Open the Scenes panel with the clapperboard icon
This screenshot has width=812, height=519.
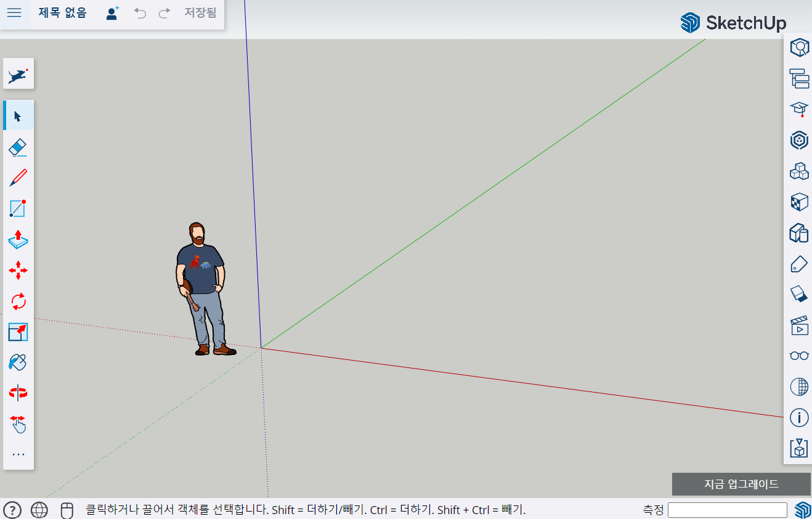(798, 325)
